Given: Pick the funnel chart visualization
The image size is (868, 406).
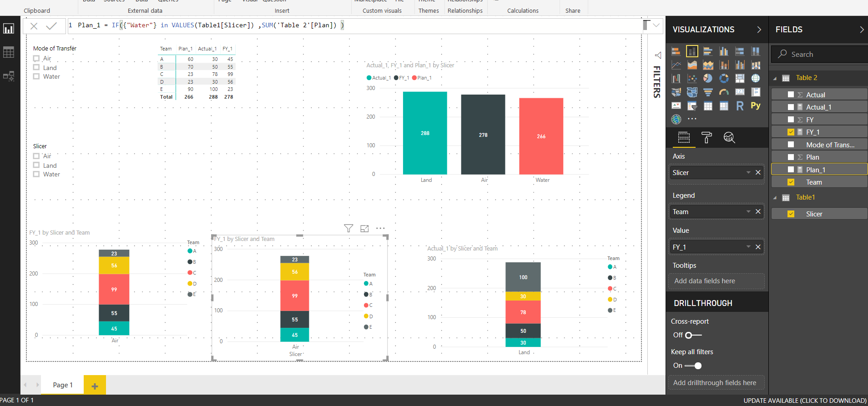Looking at the screenshot, I should click(708, 92).
